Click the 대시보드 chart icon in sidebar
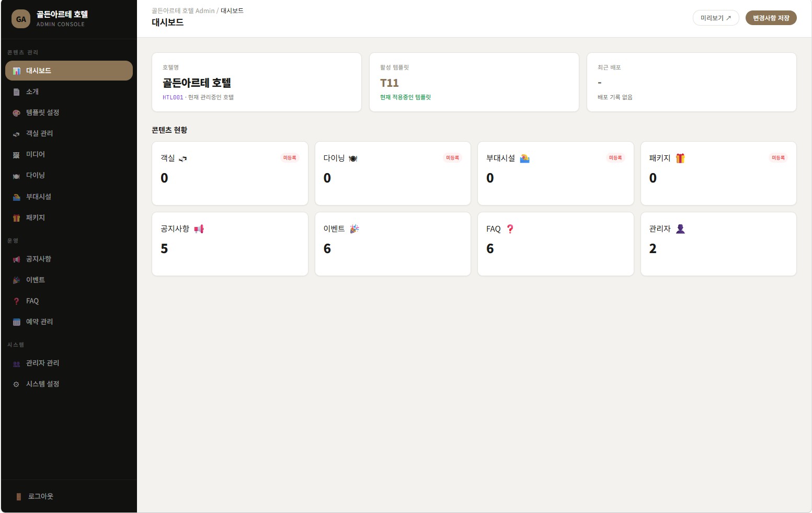 point(16,71)
